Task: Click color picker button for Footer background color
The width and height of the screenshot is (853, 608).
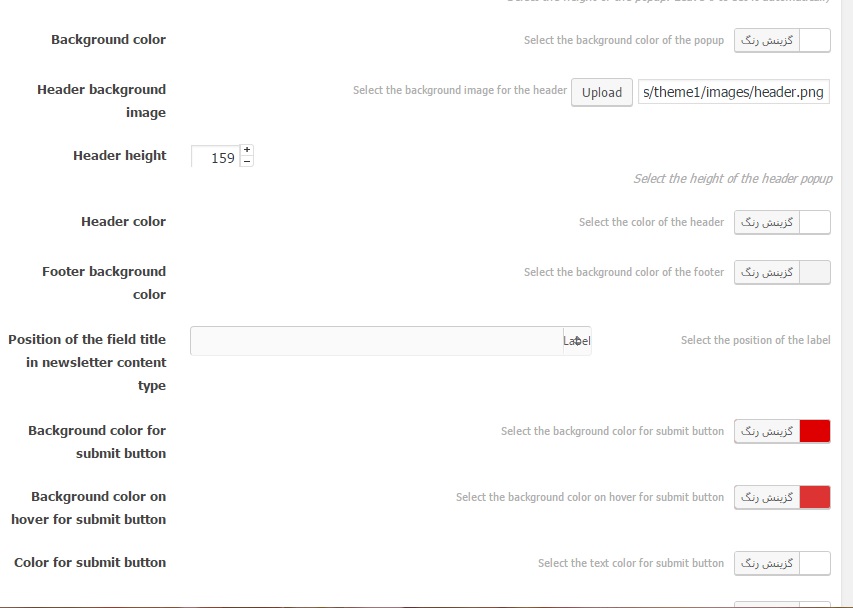Action: 767,272
